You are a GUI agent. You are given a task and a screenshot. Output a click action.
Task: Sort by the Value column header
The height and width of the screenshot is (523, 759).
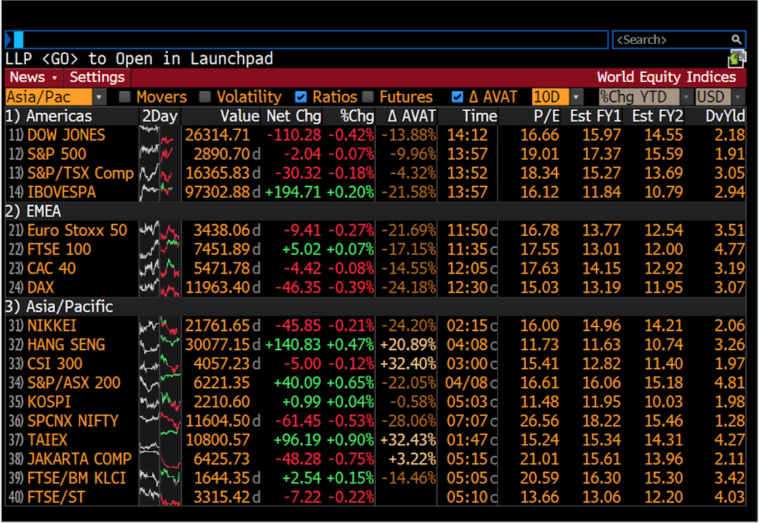coord(240,116)
